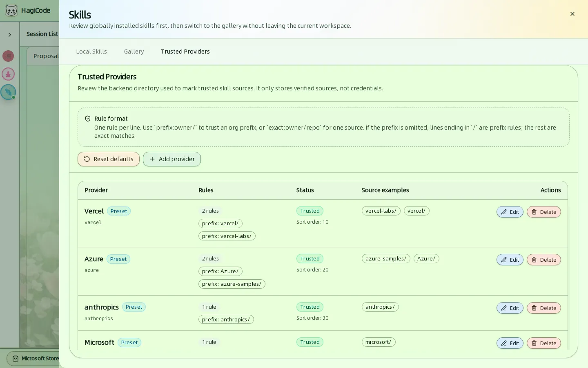Click the Microsoft Store bag icon

tap(16, 359)
